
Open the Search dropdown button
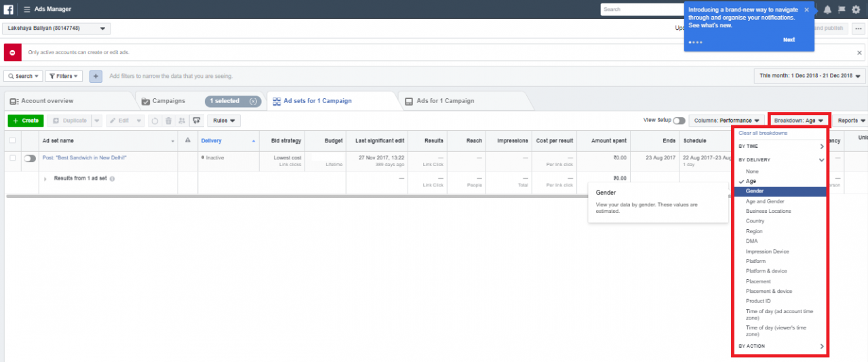point(23,77)
